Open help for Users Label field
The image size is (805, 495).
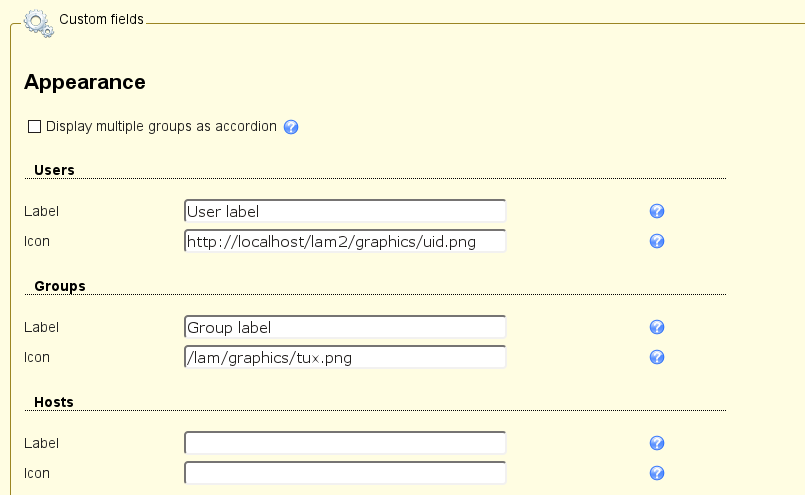click(657, 211)
